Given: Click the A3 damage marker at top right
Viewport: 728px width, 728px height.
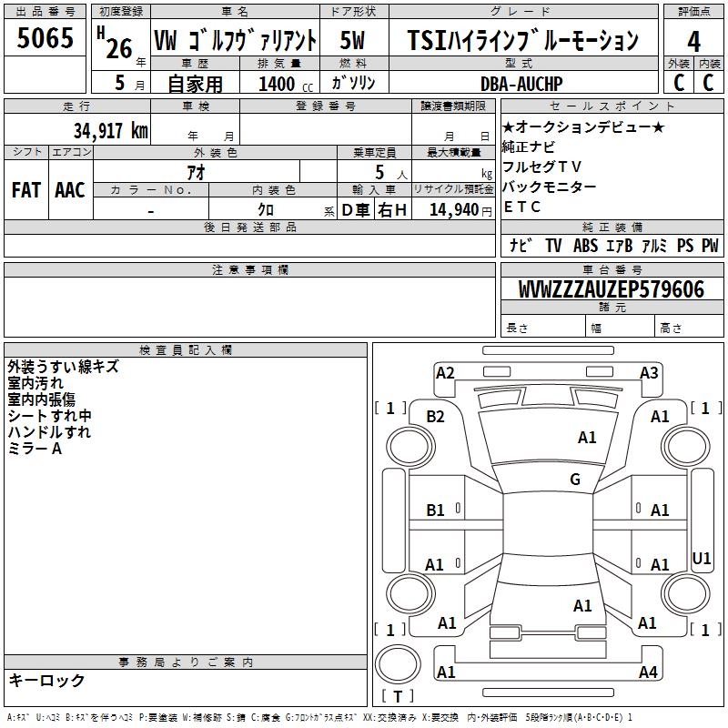Looking at the screenshot, I should click(x=649, y=373).
